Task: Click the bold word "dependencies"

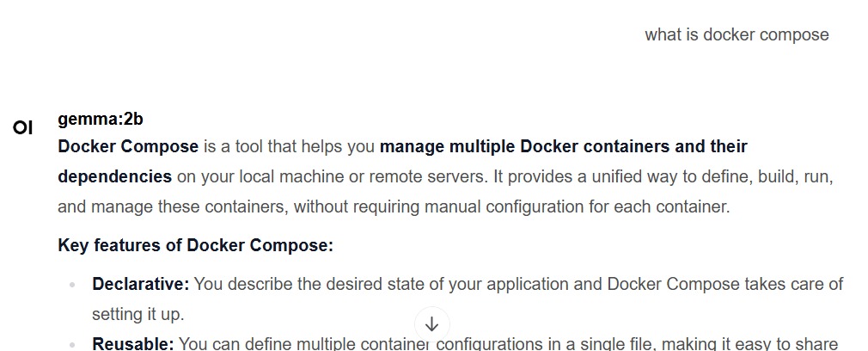Action: coord(114,177)
